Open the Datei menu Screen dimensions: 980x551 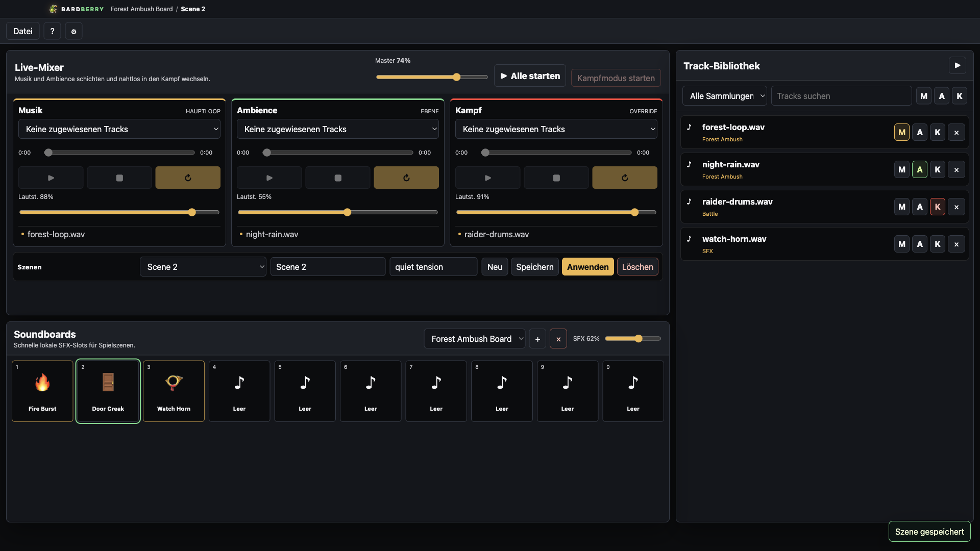click(x=23, y=31)
